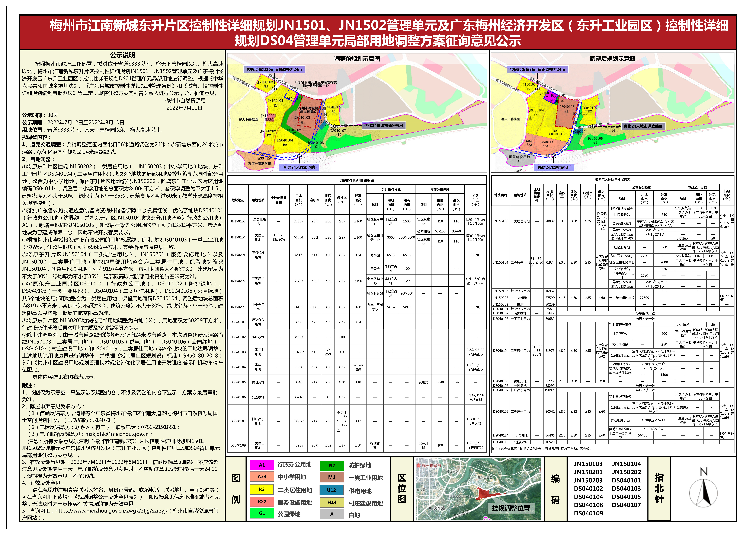Click the 变电站 cell in DS040105 row
Screen dimensions: 756x536
click(423, 382)
